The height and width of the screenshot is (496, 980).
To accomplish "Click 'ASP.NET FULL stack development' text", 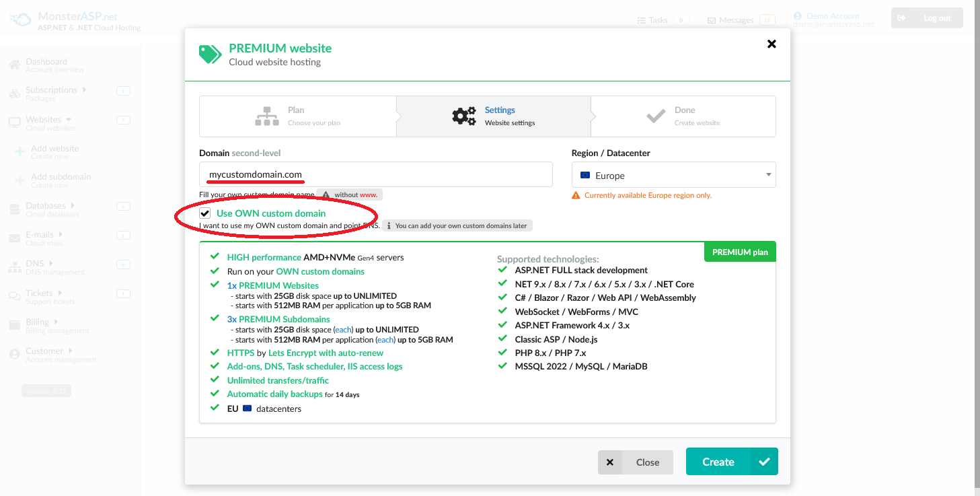I will point(581,270).
